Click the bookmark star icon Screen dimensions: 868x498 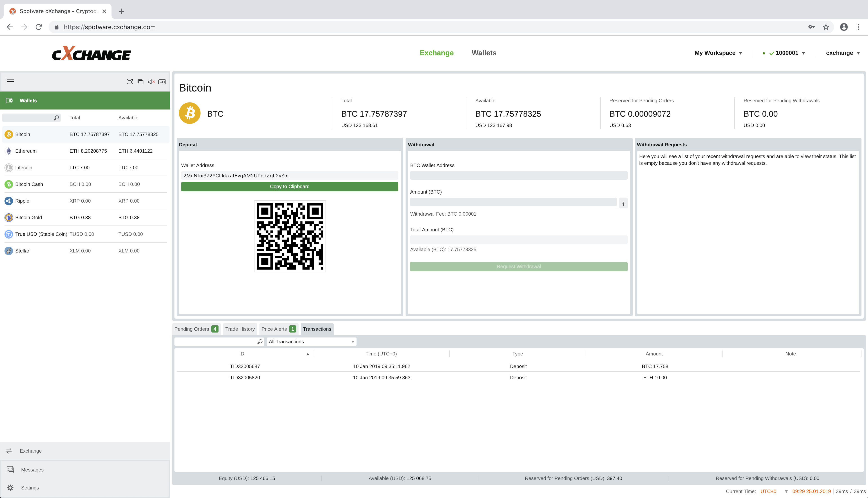826,27
